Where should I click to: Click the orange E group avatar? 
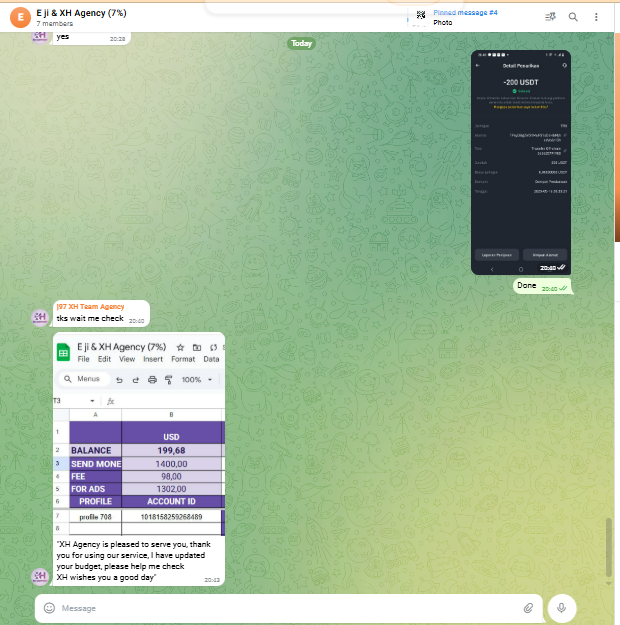17,17
